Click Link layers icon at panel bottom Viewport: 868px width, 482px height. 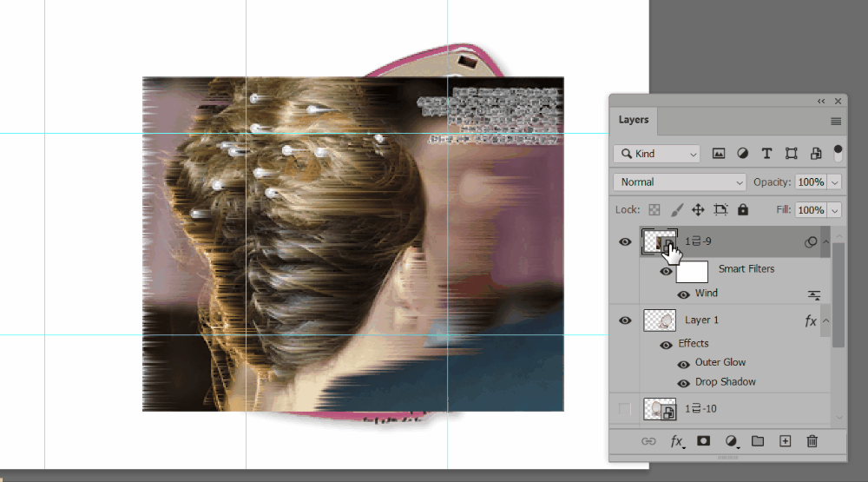[x=648, y=441]
